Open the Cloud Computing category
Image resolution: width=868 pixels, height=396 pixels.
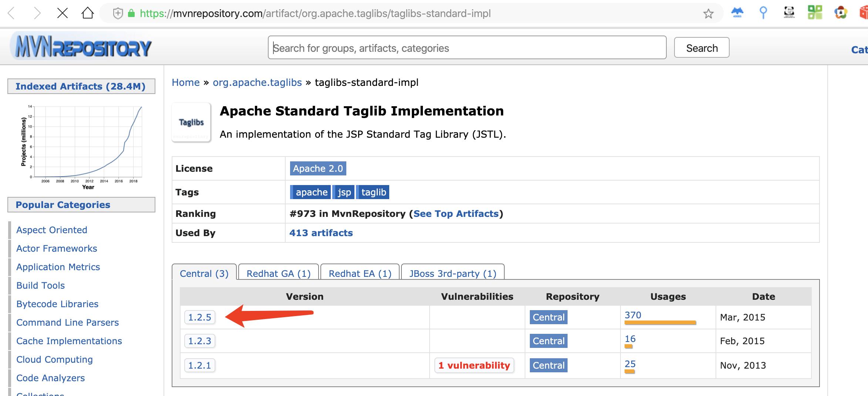pos(54,359)
